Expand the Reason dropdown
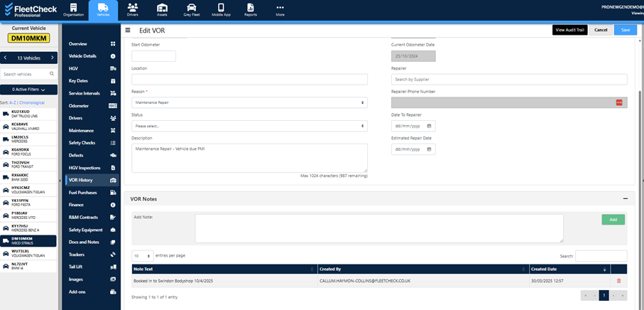644x310 pixels. point(249,102)
